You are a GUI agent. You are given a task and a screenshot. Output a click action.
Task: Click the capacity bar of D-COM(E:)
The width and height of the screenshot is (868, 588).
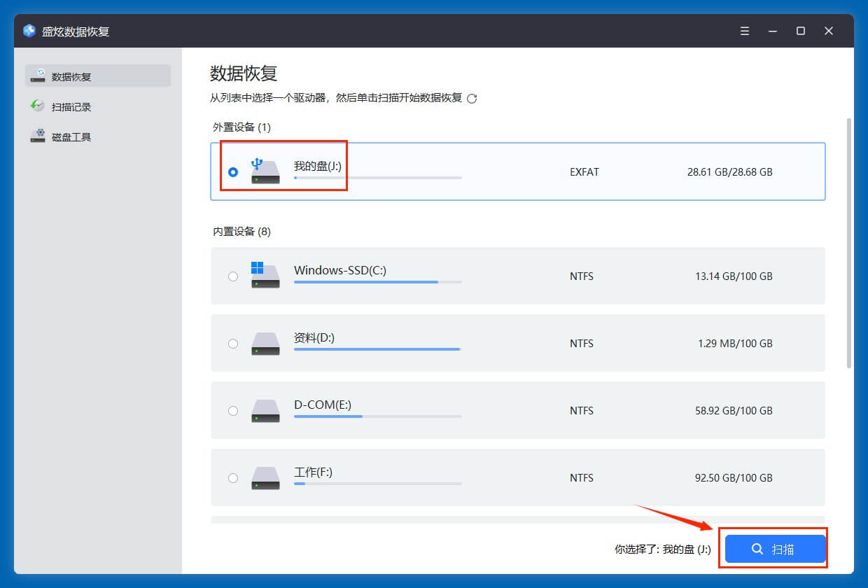[377, 416]
